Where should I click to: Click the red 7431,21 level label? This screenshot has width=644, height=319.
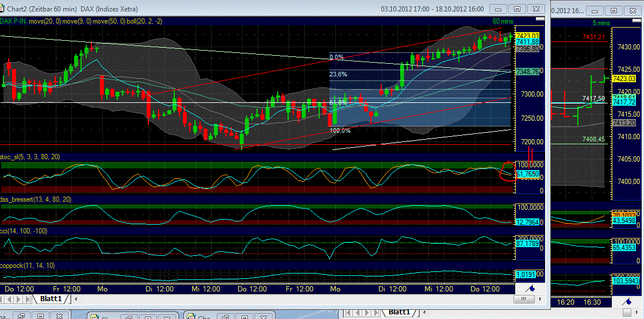[593, 37]
